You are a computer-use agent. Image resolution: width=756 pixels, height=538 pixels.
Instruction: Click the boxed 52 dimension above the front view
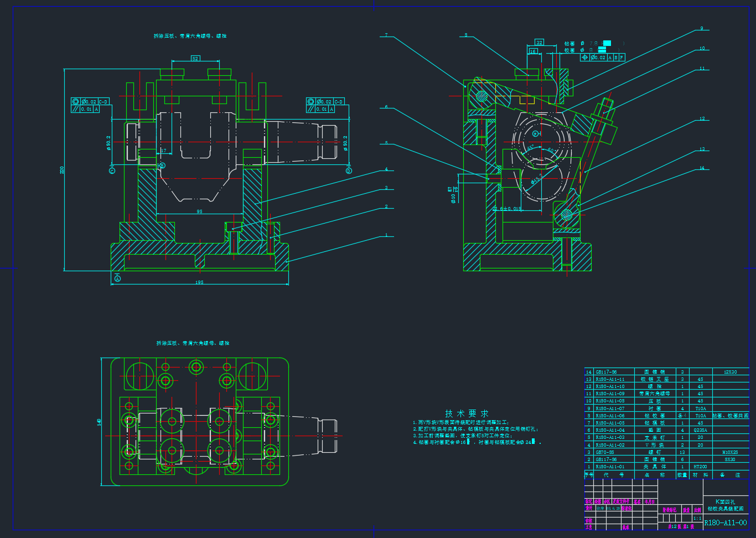(x=195, y=58)
